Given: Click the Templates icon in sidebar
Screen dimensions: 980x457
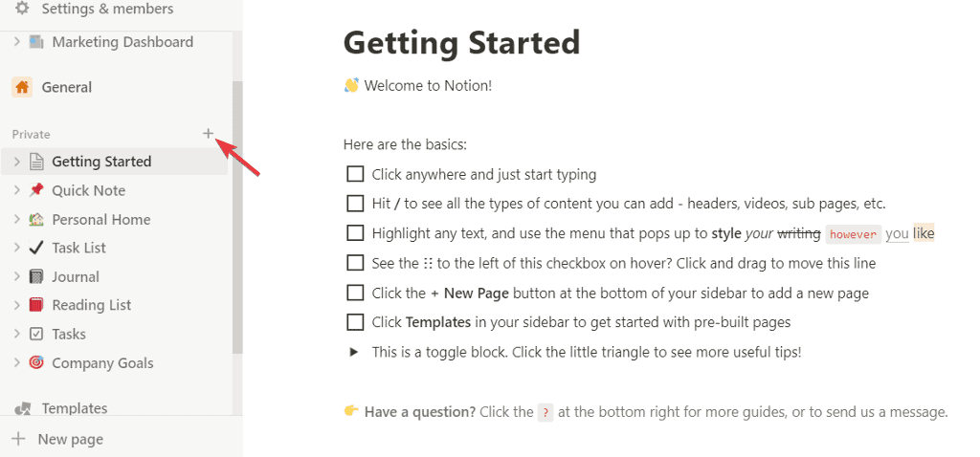Looking at the screenshot, I should click(22, 408).
